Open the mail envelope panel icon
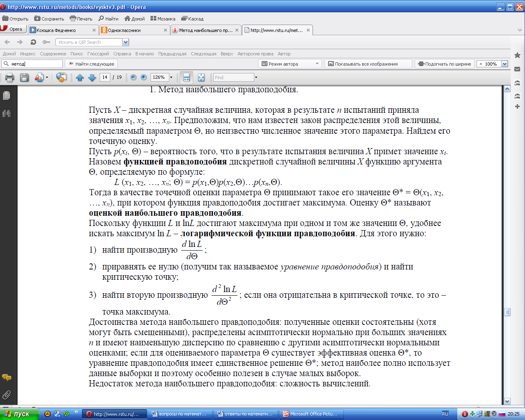This screenshot has height=420, width=525. pyautogui.click(x=517, y=69)
